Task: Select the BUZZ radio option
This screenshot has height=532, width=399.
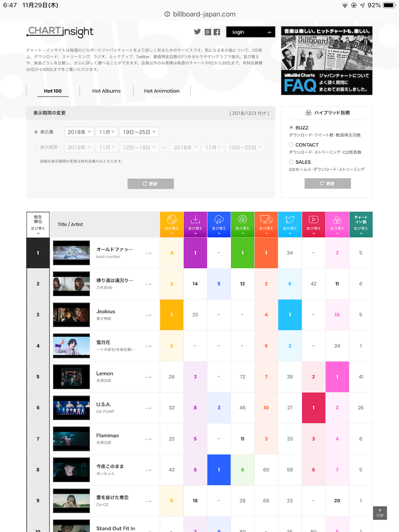Action: (291, 128)
